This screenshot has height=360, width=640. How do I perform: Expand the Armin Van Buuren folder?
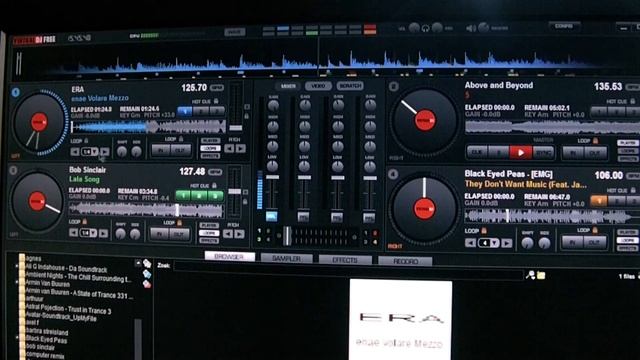tap(17, 282)
